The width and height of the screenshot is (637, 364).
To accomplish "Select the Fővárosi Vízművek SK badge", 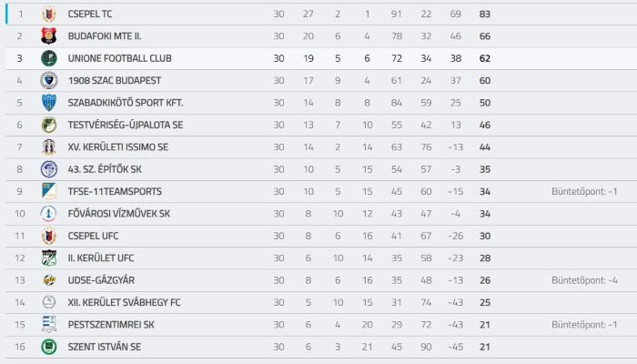I will click(x=49, y=214).
